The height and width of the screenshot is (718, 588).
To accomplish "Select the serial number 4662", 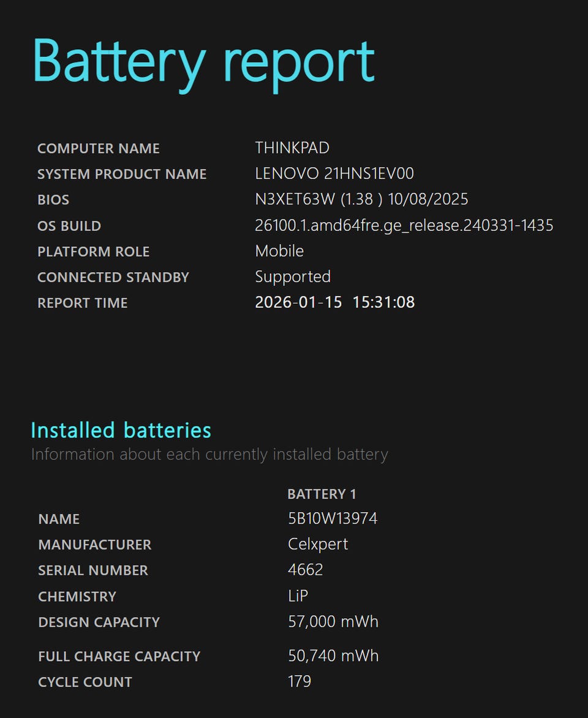I will click(306, 570).
